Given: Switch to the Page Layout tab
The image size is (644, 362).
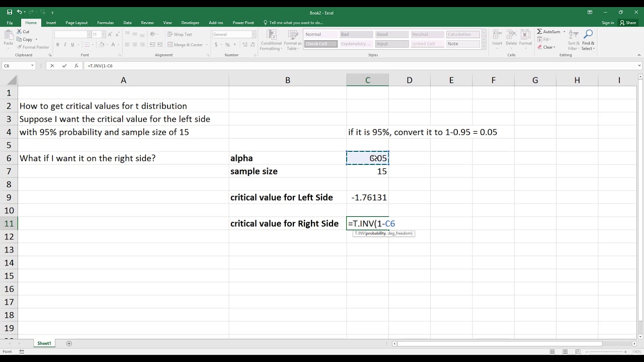Looking at the screenshot, I should 76,23.
